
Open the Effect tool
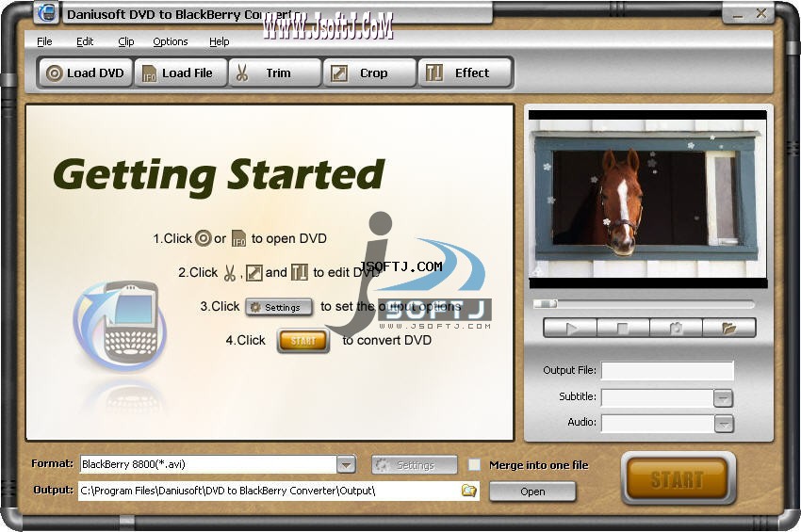[x=465, y=73]
